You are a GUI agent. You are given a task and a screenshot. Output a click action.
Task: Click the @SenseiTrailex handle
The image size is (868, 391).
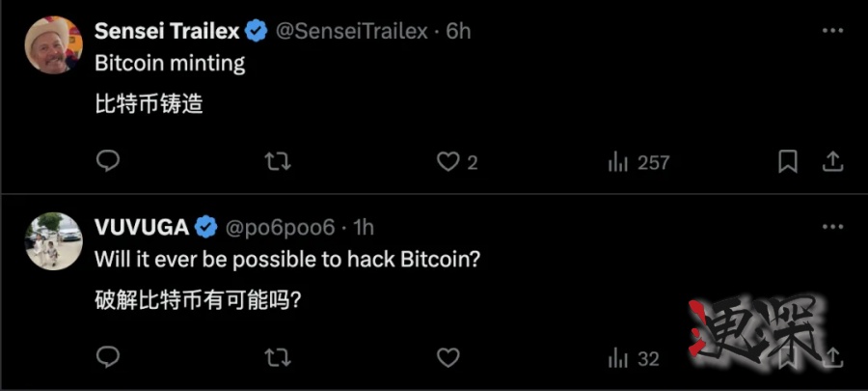pyautogui.click(x=352, y=32)
